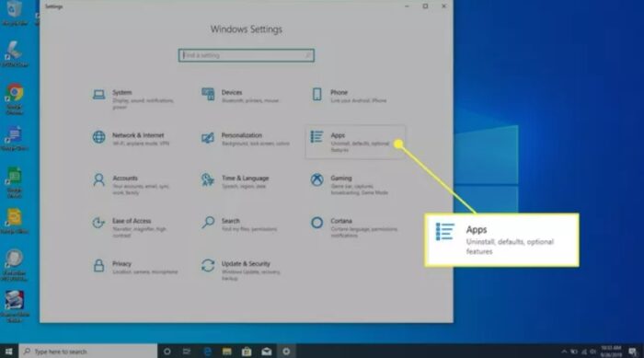Select the yellow Google Slides desktop shortcut
This screenshot has width=644, height=358.
pyautogui.click(x=15, y=221)
